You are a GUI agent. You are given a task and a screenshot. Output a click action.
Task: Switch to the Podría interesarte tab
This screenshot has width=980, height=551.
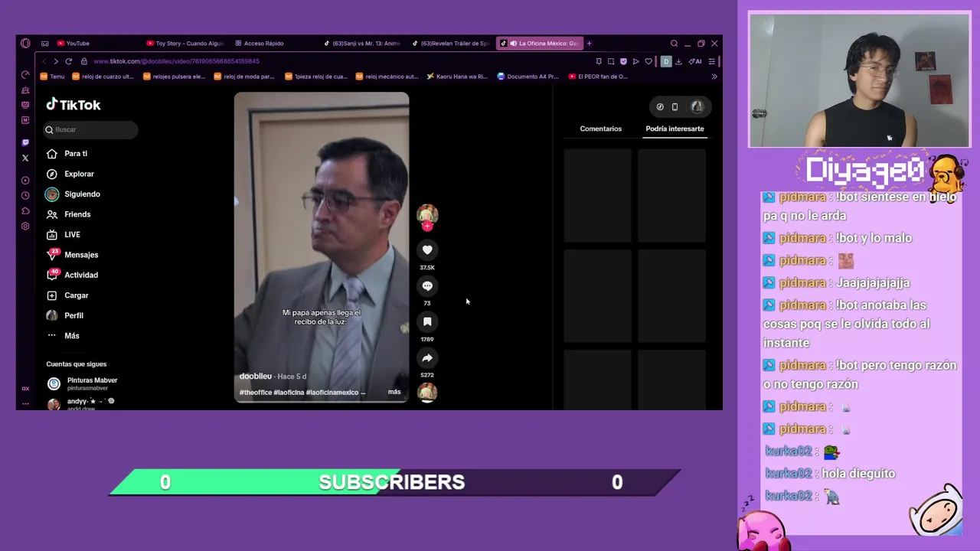pos(675,129)
